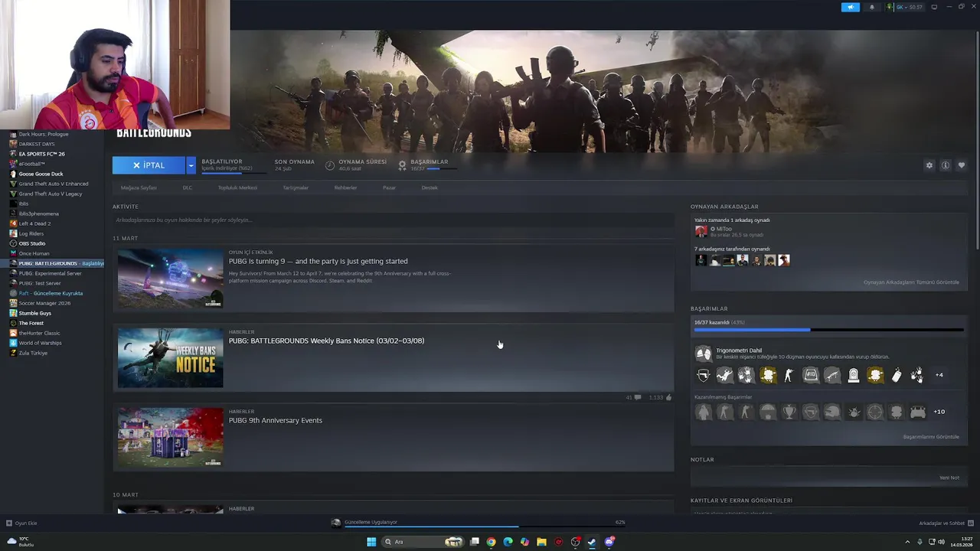Open the notifications bell icon
This screenshot has height=551, width=980.
point(871,7)
